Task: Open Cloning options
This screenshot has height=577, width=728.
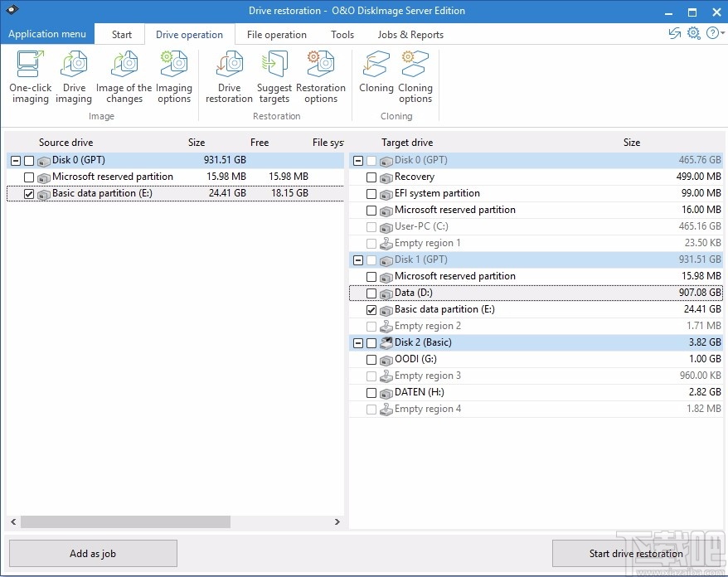Action: (415, 75)
